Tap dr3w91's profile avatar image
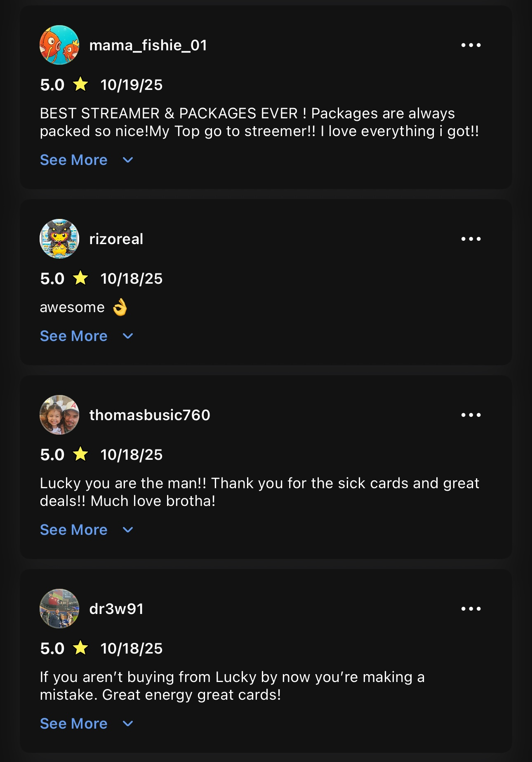The width and height of the screenshot is (532, 762). tap(59, 609)
